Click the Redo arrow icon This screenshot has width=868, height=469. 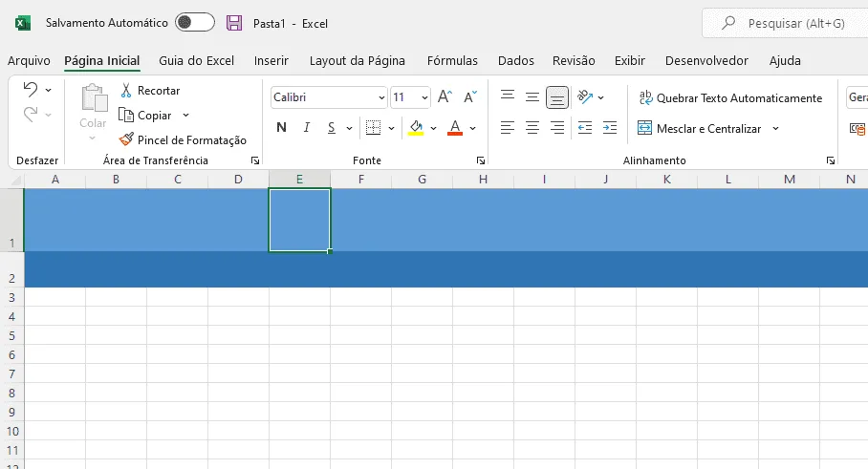point(31,115)
